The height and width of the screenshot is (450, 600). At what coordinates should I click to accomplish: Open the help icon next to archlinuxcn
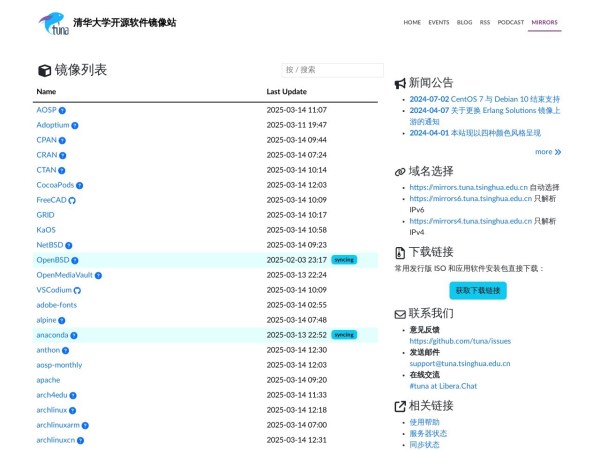(80, 441)
